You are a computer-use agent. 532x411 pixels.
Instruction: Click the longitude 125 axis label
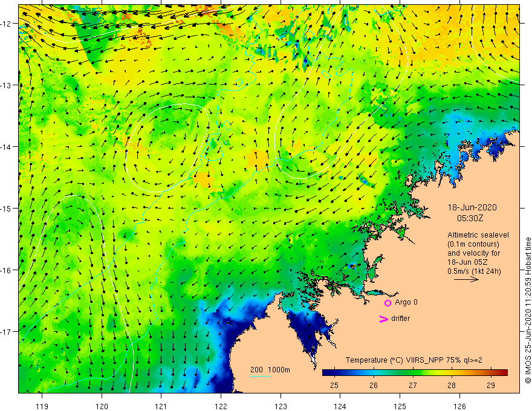click(x=400, y=406)
